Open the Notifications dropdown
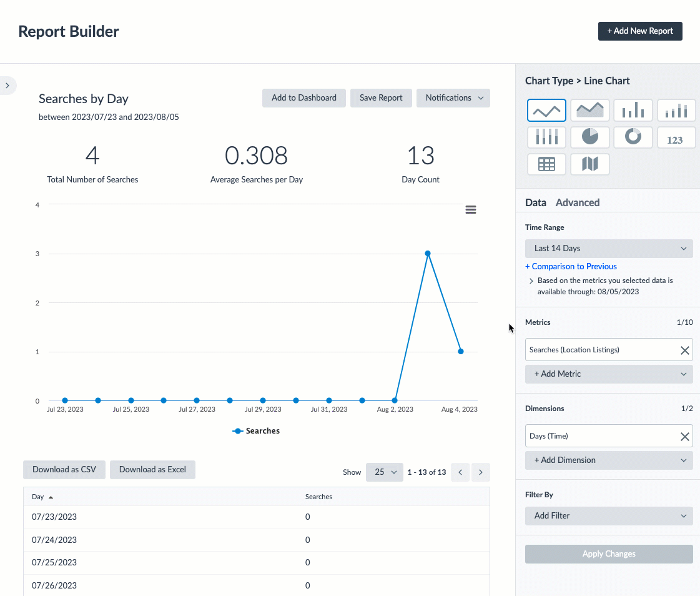This screenshot has width=700, height=596. coord(453,97)
